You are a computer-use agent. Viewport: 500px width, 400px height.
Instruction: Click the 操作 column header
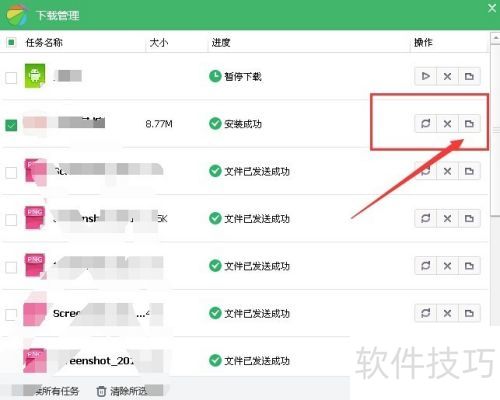[423, 42]
